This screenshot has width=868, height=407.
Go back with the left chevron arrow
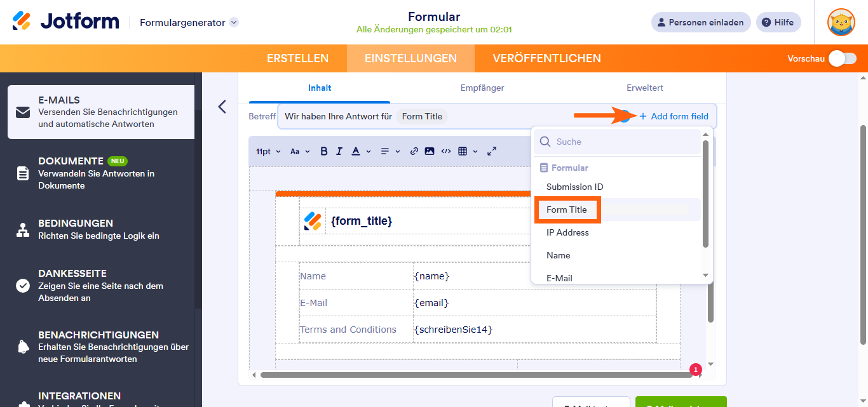(x=222, y=107)
